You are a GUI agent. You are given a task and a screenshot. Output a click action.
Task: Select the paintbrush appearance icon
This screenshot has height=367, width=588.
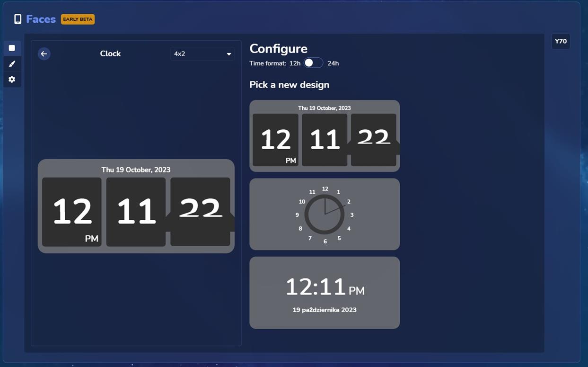click(12, 63)
